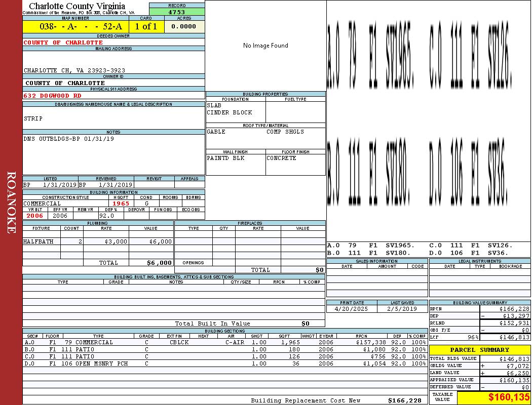The width and height of the screenshot is (532, 405).
Task: Click the physical address 632 DOGWOOD RD
Action: coord(52,96)
